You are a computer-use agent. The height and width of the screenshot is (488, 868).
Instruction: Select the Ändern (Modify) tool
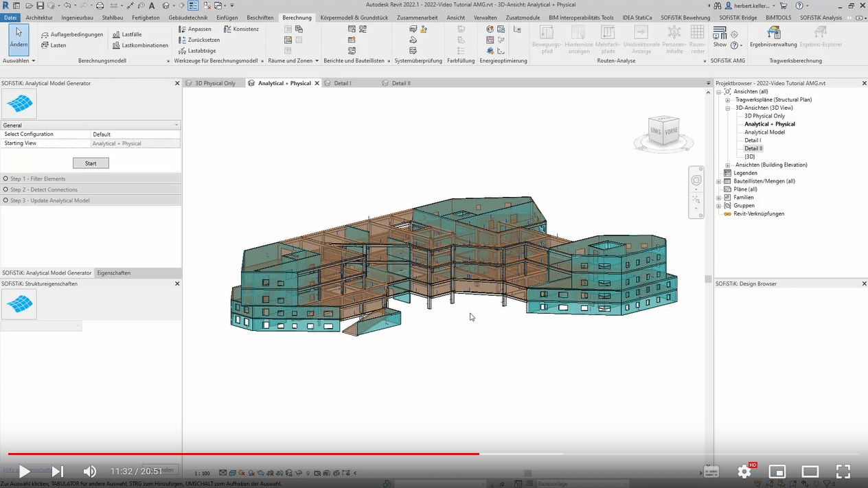pyautogui.click(x=19, y=38)
